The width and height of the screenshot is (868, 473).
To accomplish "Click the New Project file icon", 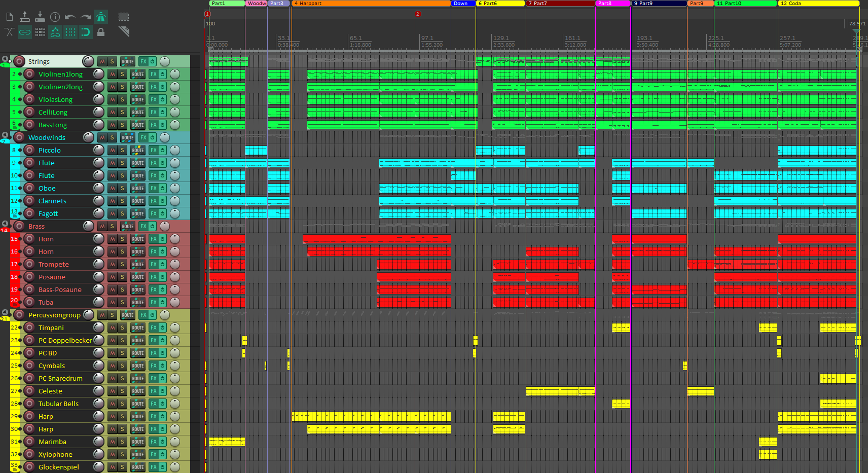I will [10, 17].
